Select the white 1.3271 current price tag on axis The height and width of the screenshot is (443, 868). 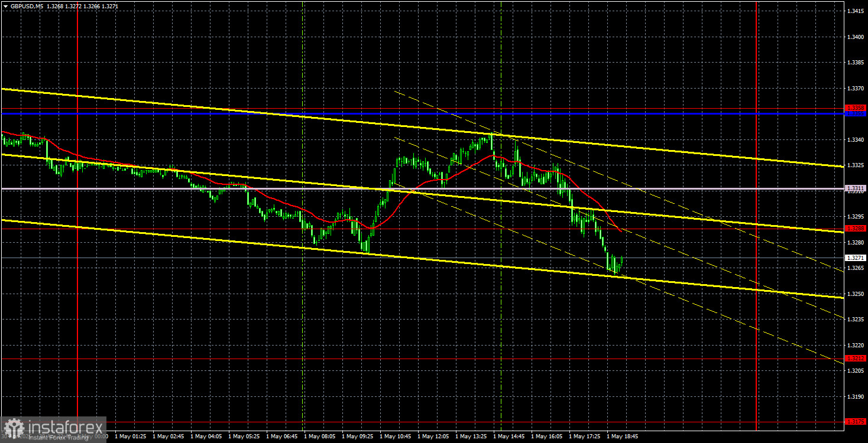856,258
